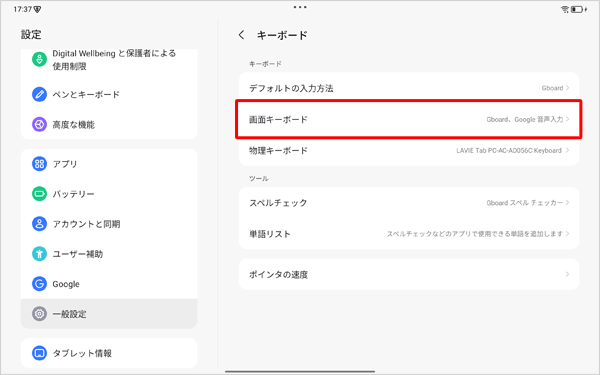Open the 単語リスト entry
Image resolution: width=600 pixels, height=375 pixels.
pyautogui.click(x=409, y=234)
